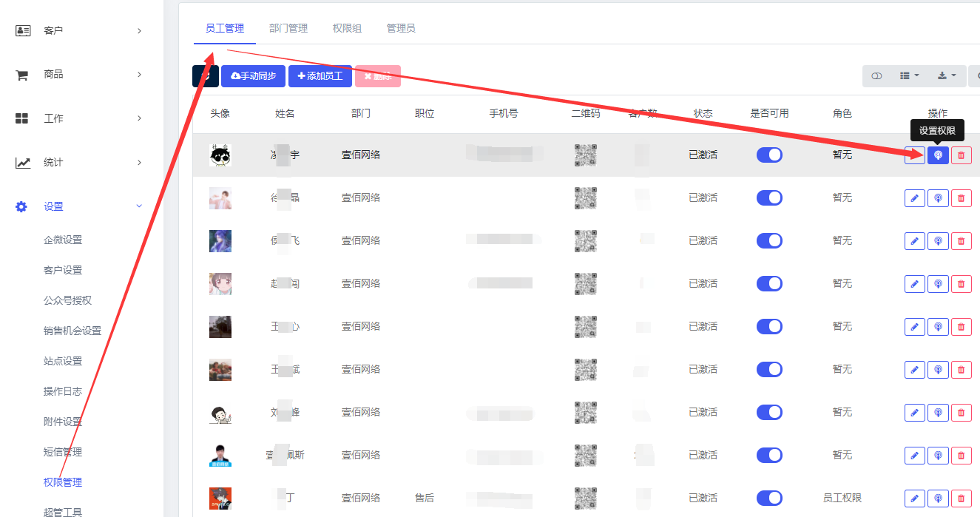Click the 统计 chart icon in sidebar

(x=22, y=163)
